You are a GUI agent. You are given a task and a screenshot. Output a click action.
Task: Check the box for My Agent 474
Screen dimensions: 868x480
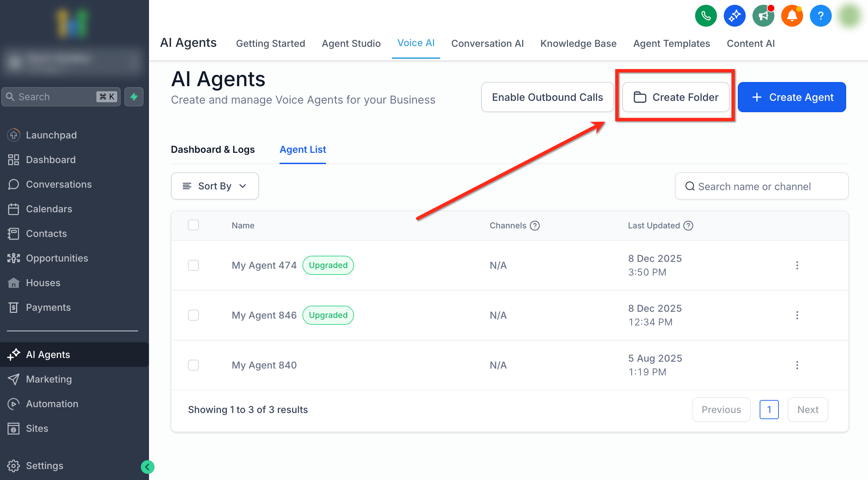(x=193, y=265)
